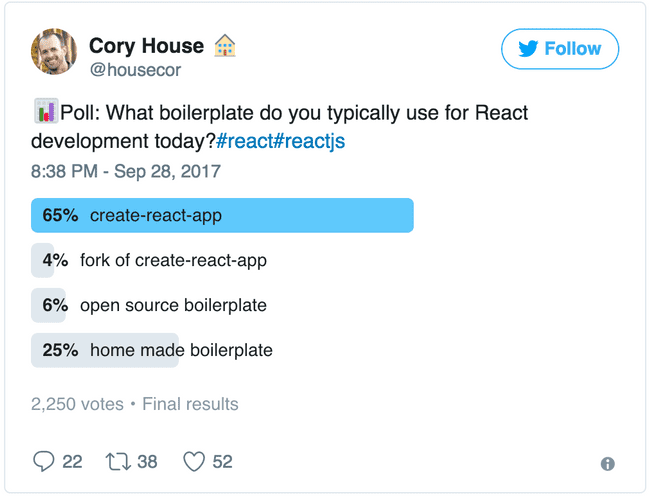Click the Twitter bird in Follow button

(x=527, y=49)
